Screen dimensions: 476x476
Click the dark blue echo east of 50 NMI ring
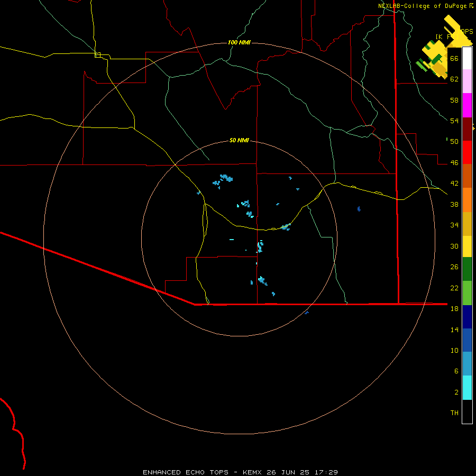click(359, 208)
